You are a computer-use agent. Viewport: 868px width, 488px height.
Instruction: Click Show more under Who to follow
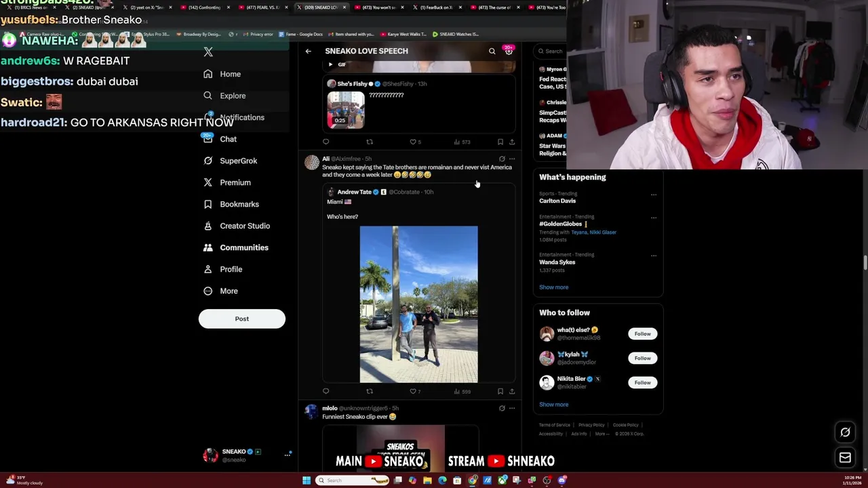pos(554,404)
